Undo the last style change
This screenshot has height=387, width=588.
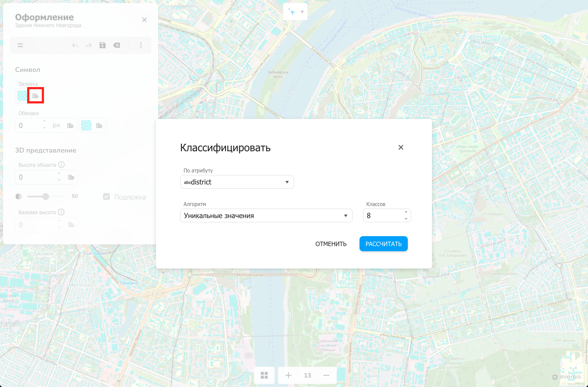(75, 45)
